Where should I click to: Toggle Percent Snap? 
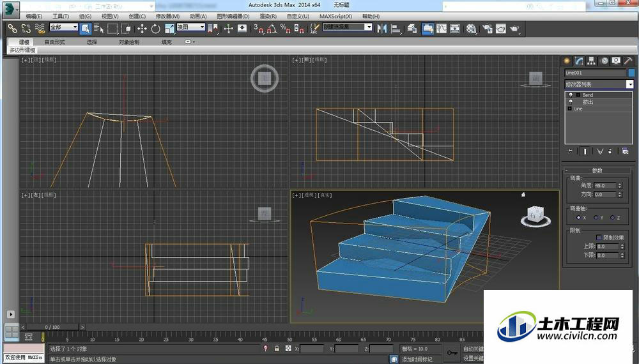point(285,29)
